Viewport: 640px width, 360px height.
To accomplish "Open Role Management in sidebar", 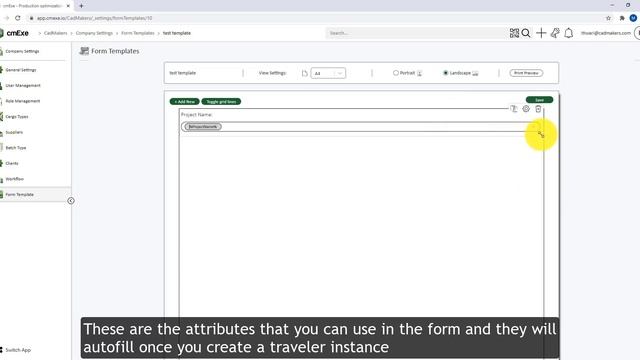I will [x=23, y=101].
